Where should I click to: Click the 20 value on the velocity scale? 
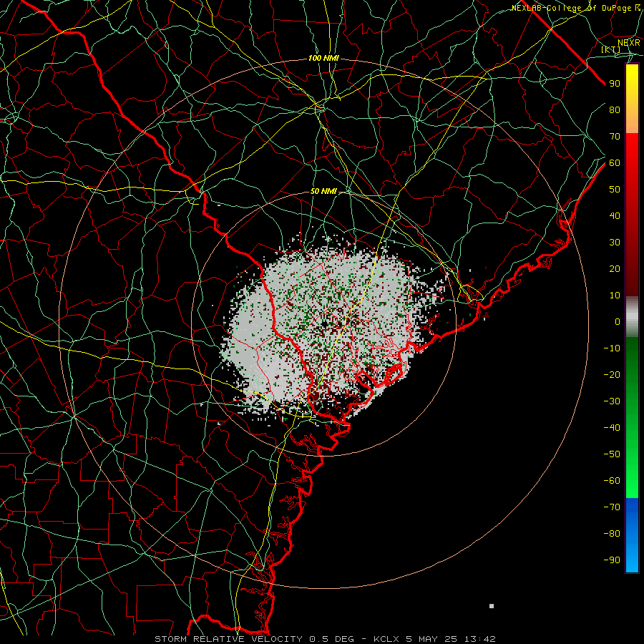coord(615,269)
